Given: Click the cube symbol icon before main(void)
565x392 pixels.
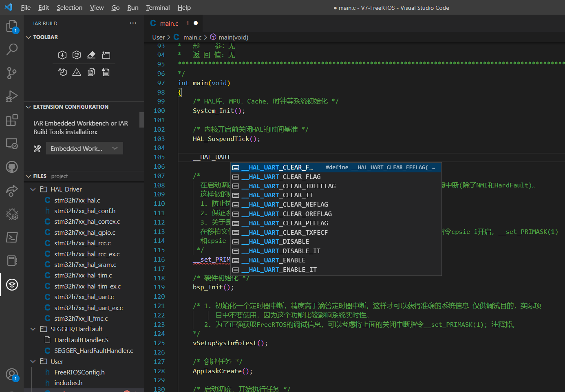Looking at the screenshot, I should pyautogui.click(x=213, y=37).
